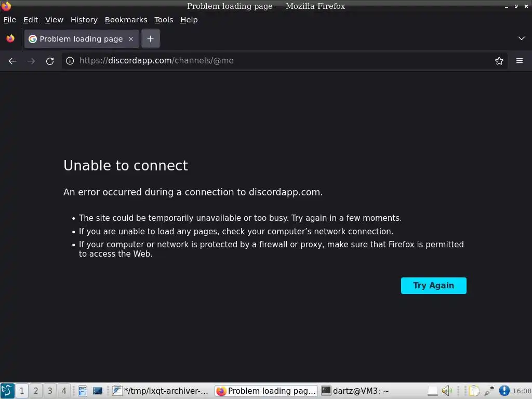
Task: Click the Firefox logo in title bar
Action: click(x=6, y=6)
